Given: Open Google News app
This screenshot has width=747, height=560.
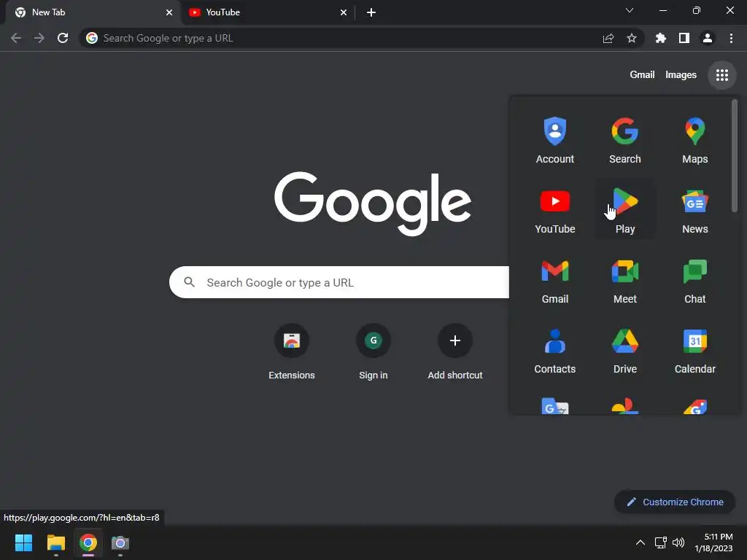Looking at the screenshot, I should pos(694,211).
